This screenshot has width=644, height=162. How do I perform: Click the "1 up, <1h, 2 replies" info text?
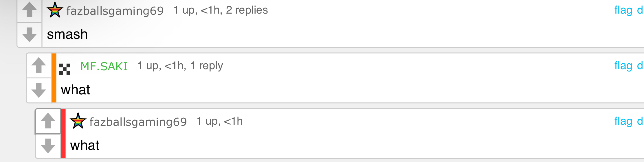click(221, 10)
